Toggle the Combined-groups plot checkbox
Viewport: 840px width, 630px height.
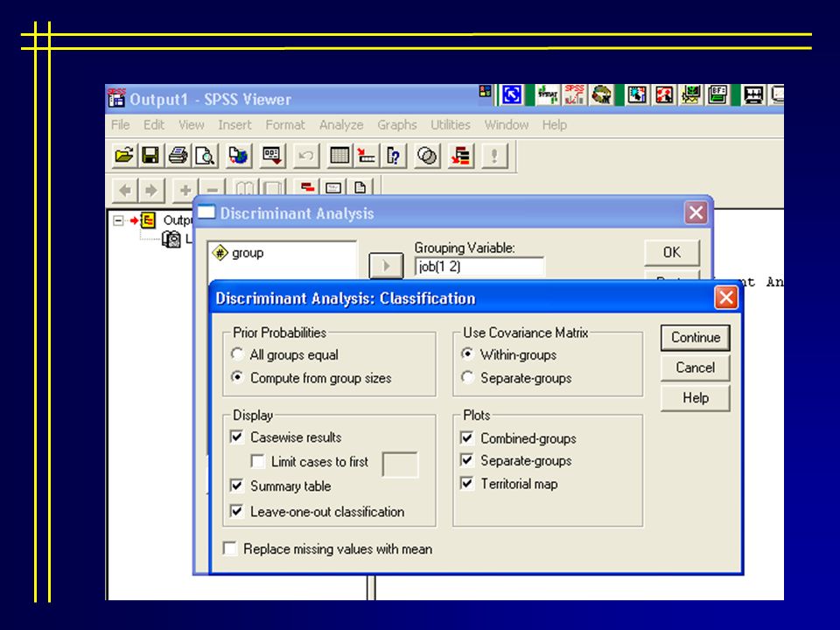pyautogui.click(x=467, y=437)
